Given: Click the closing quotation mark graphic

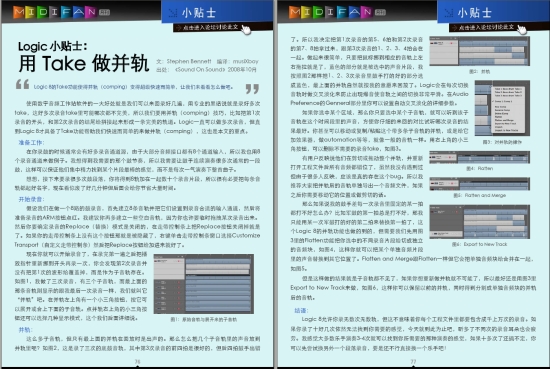Looking at the screenshot, I should point(252,89).
